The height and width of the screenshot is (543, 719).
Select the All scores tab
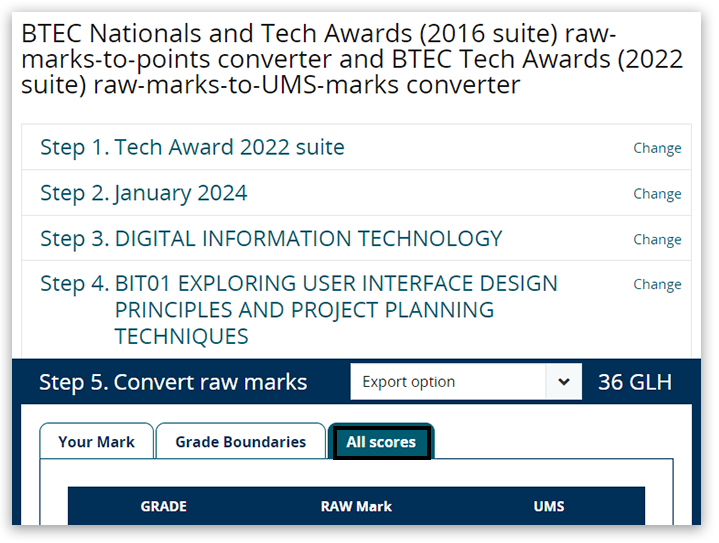pyautogui.click(x=380, y=442)
